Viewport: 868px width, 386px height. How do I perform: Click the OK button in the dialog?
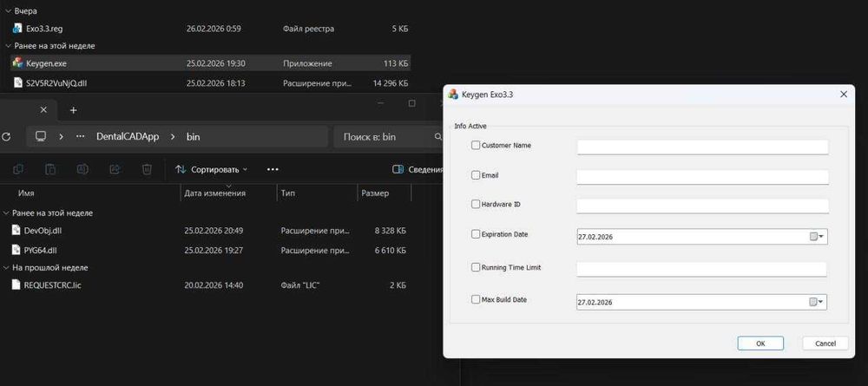click(x=760, y=343)
